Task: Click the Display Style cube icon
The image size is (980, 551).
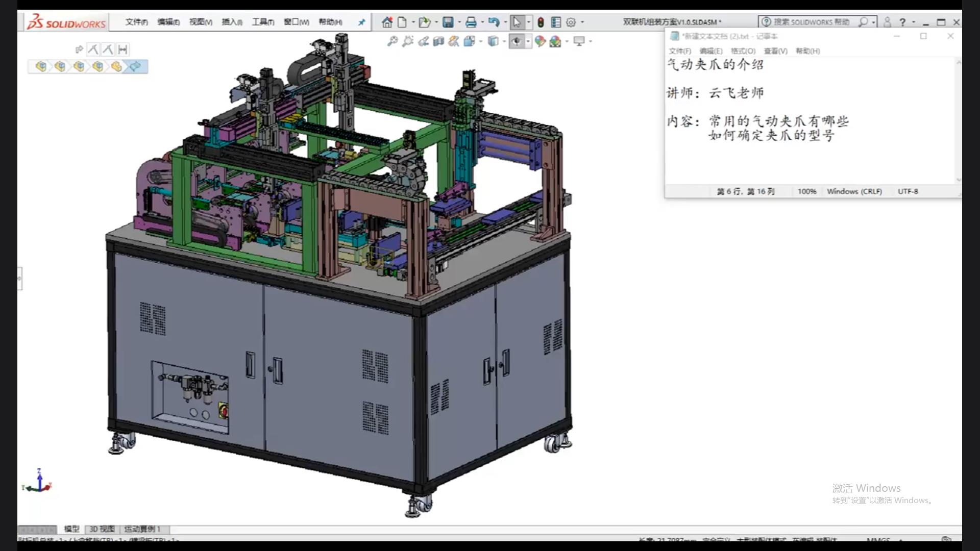Action: (x=493, y=41)
